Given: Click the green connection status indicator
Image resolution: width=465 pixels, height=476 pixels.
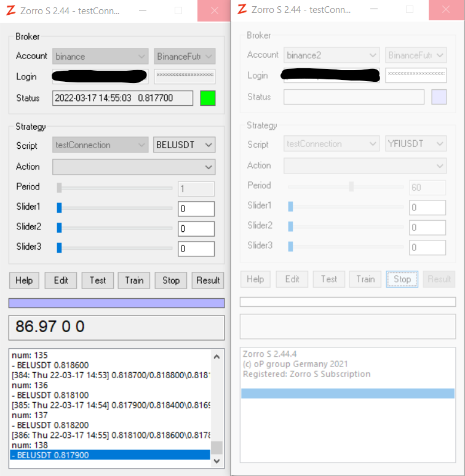Looking at the screenshot, I should [208, 98].
